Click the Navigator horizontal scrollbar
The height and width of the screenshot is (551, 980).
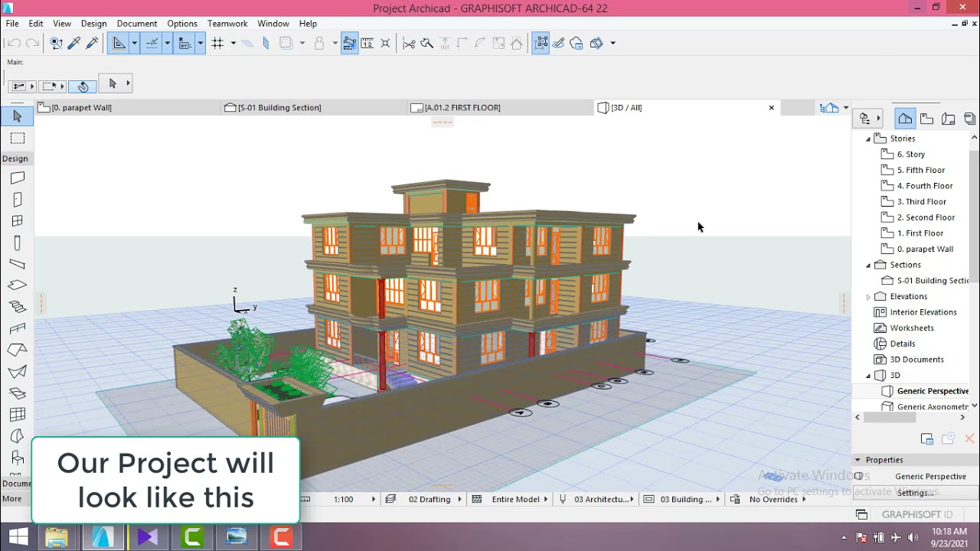click(890, 417)
